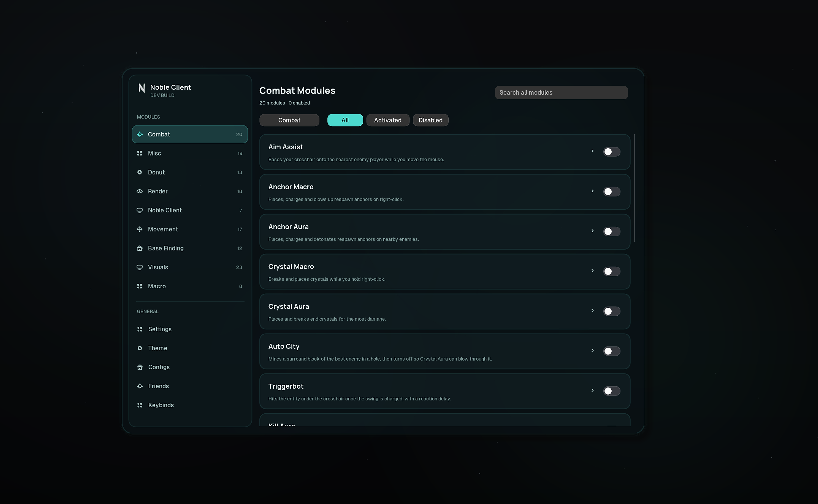Turn on Anchor Macro switch

tap(612, 192)
